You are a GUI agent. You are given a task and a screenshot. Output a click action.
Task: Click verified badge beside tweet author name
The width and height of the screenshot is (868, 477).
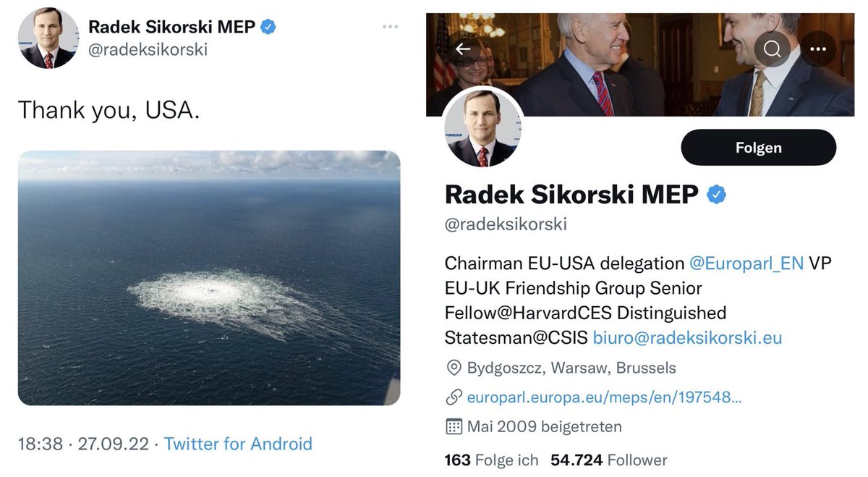[268, 27]
